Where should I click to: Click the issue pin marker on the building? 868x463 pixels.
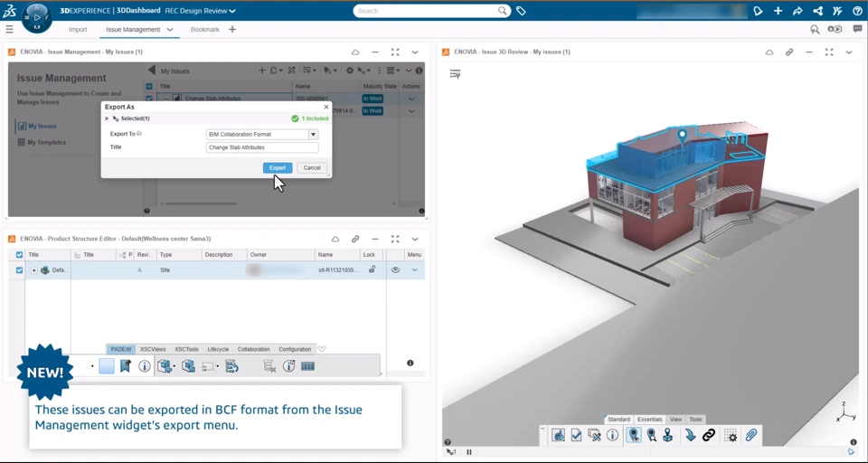point(683,137)
